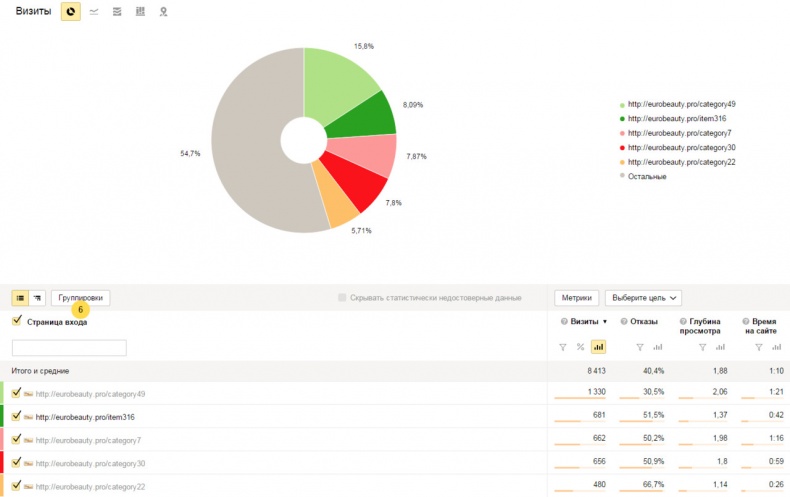Click the Метрики button
790x497 pixels.
[x=576, y=298]
